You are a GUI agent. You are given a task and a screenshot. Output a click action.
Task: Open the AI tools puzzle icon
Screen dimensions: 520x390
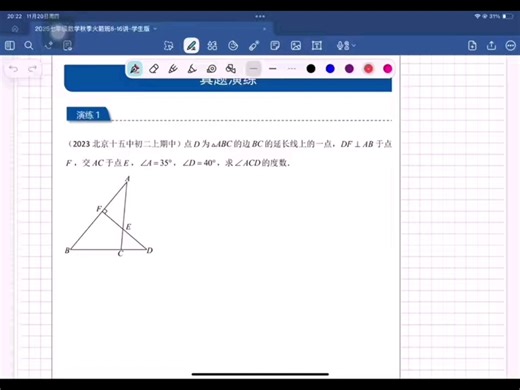click(169, 46)
